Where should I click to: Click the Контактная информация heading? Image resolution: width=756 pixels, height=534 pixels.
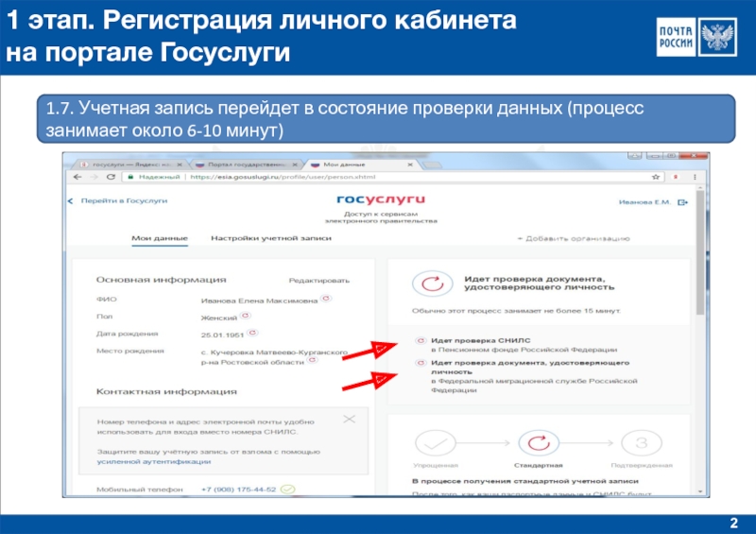tap(166, 391)
